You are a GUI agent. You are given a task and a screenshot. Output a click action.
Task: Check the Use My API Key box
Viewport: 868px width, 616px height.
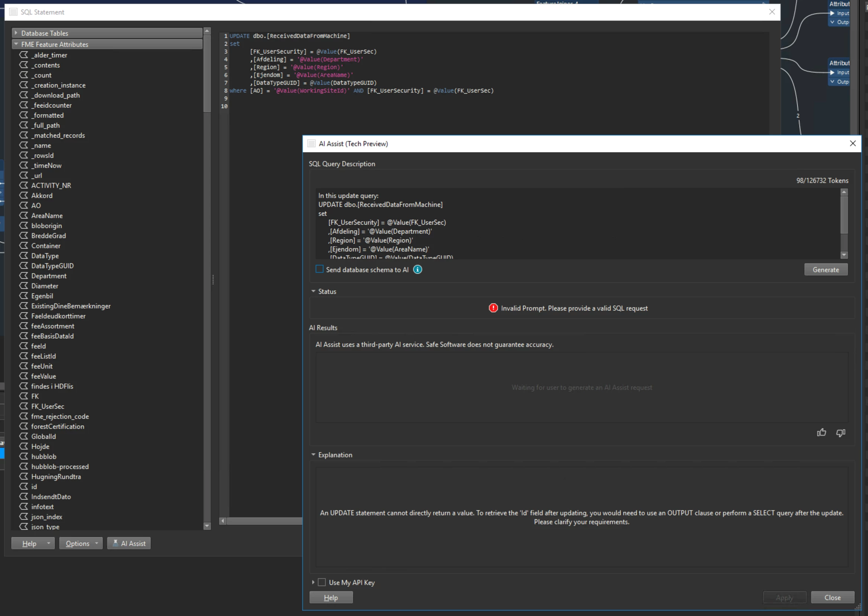322,582
